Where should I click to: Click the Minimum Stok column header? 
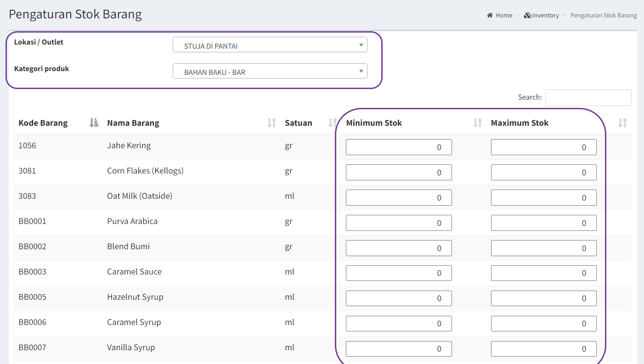tap(374, 123)
